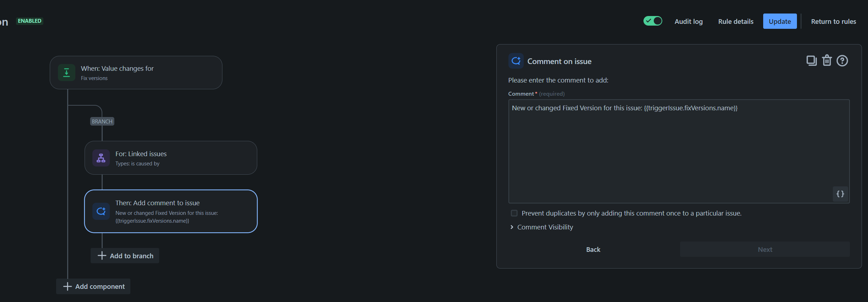Viewport: 868px width, 302px height.
Task: Click the plus icon on Add to branch
Action: [102, 255]
